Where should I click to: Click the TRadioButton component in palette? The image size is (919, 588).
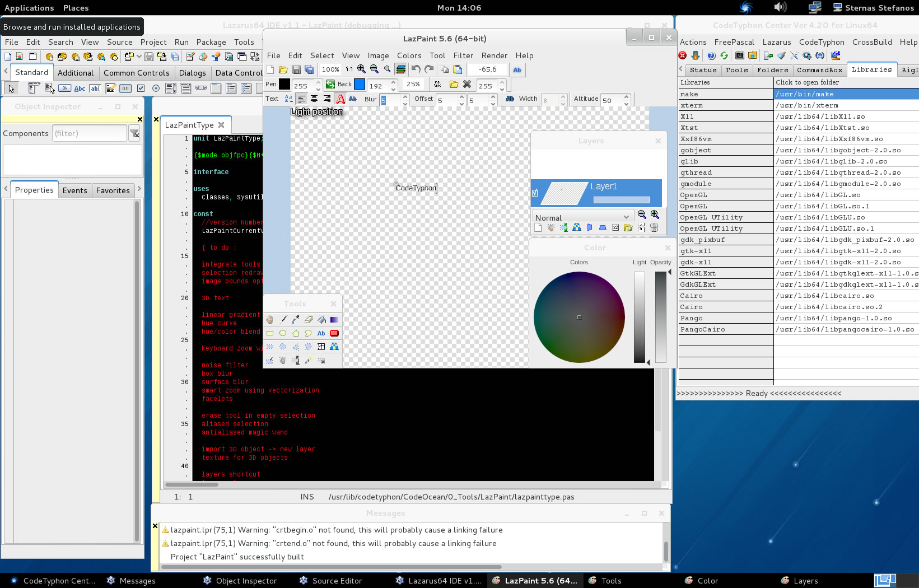pyautogui.click(x=156, y=88)
